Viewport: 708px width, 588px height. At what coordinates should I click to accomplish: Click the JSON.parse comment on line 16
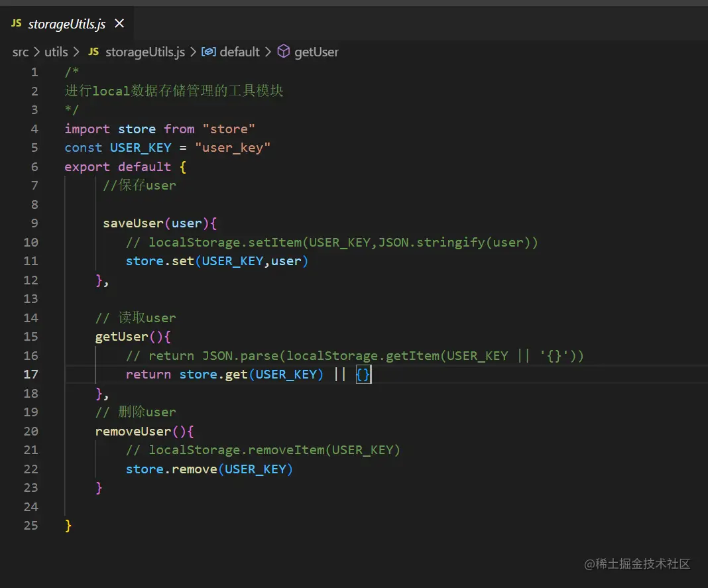coord(355,356)
